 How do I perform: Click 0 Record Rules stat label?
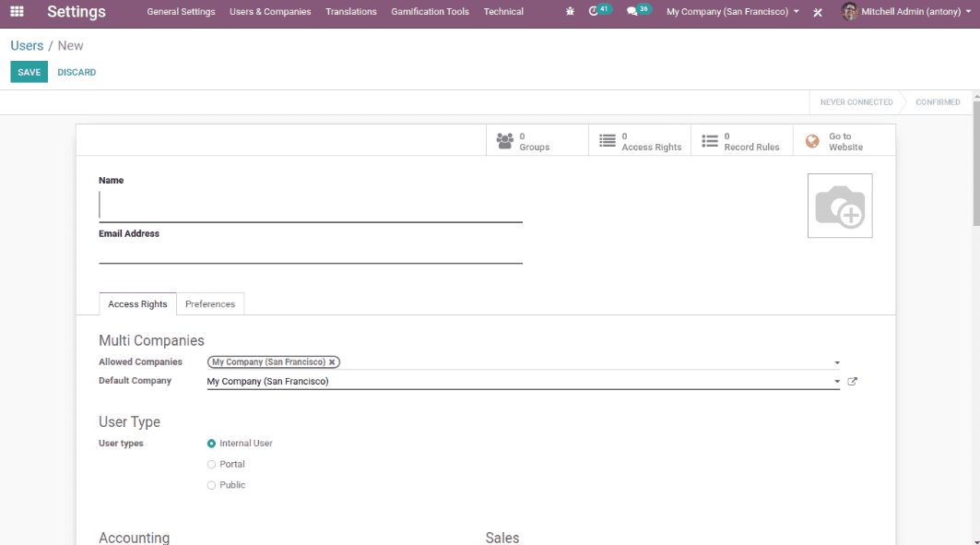click(x=752, y=141)
